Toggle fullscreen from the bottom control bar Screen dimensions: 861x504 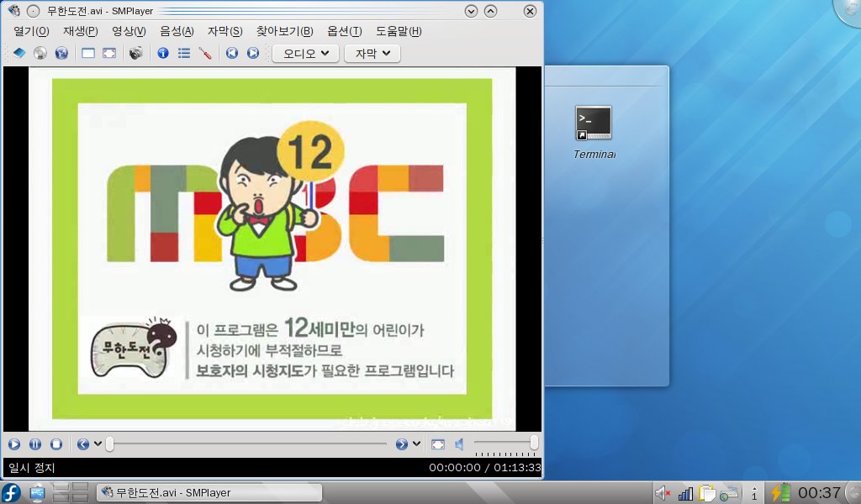(x=437, y=444)
